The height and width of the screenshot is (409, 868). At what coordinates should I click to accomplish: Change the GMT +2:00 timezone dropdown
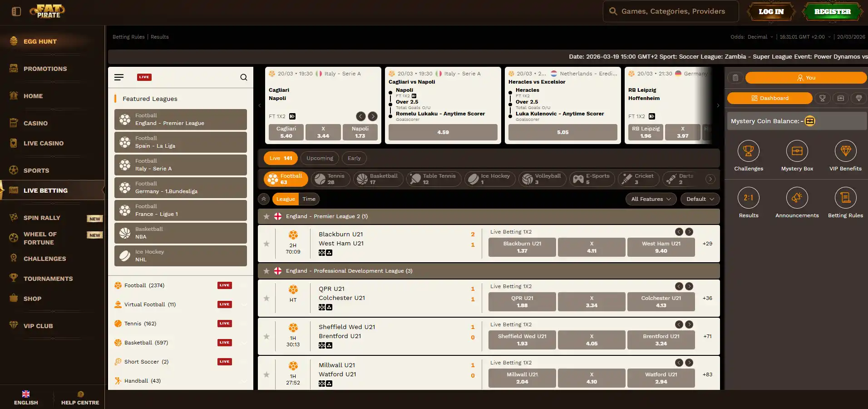tap(805, 37)
